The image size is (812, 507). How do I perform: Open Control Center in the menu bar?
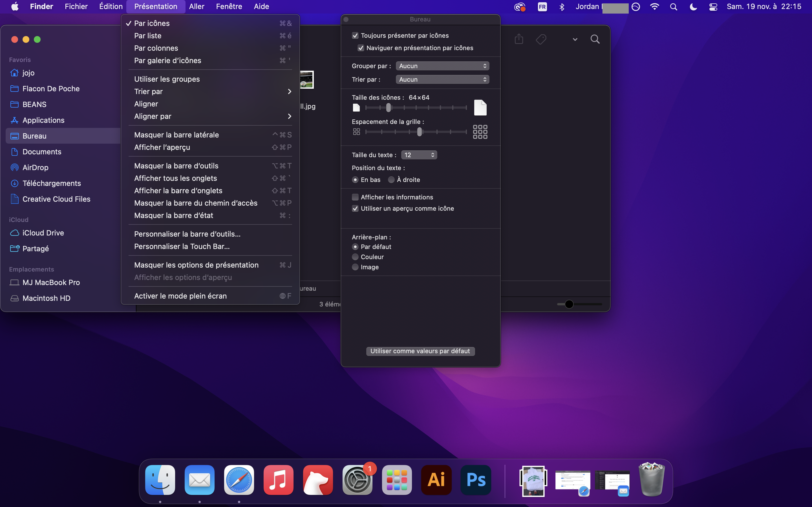pos(713,7)
